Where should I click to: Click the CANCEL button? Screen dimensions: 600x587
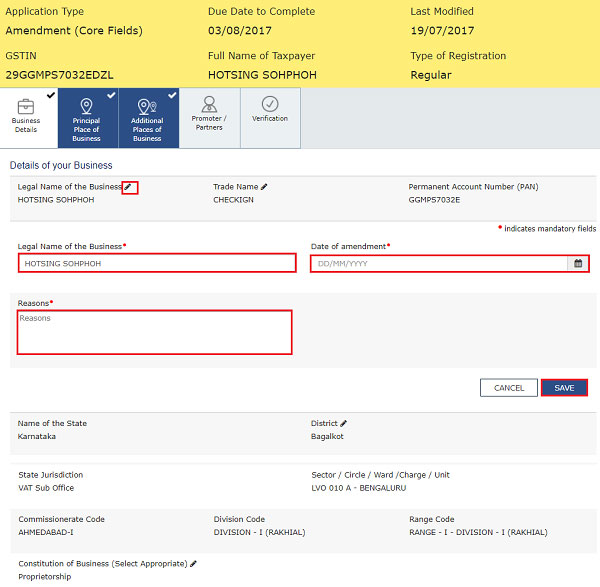(x=508, y=388)
